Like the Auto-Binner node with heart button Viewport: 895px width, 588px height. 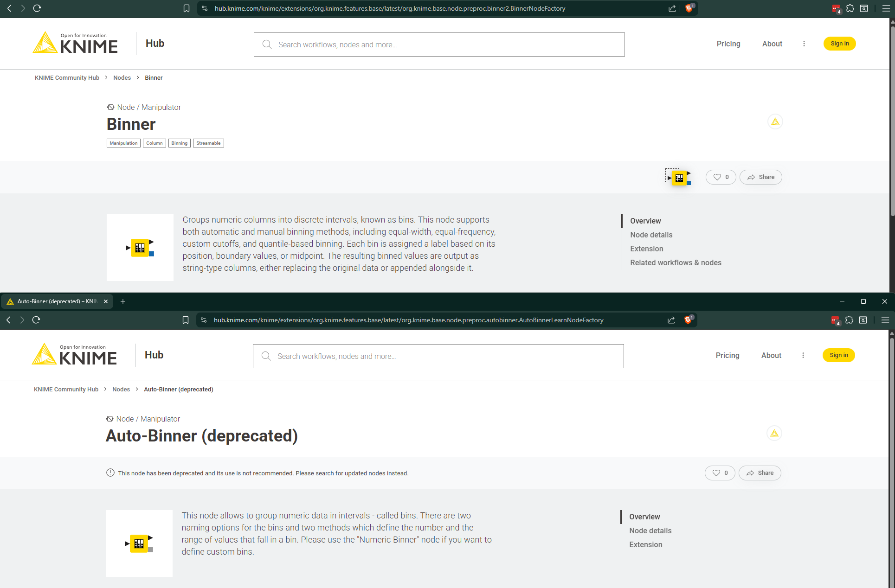click(720, 473)
